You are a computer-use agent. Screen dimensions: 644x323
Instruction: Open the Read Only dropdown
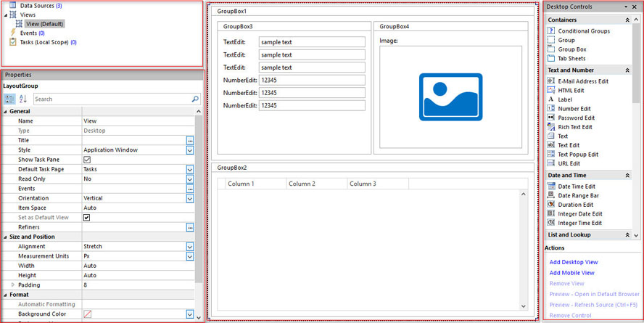click(190, 179)
